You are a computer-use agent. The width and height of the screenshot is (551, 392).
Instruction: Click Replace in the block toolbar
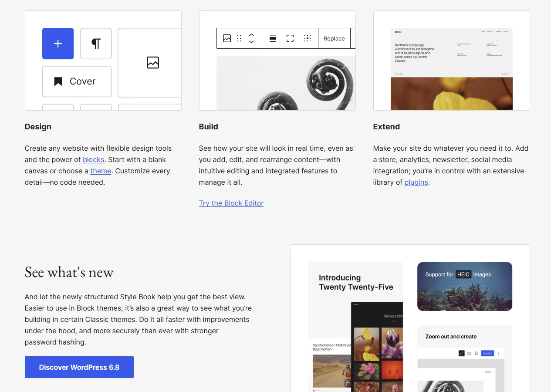pos(334,38)
